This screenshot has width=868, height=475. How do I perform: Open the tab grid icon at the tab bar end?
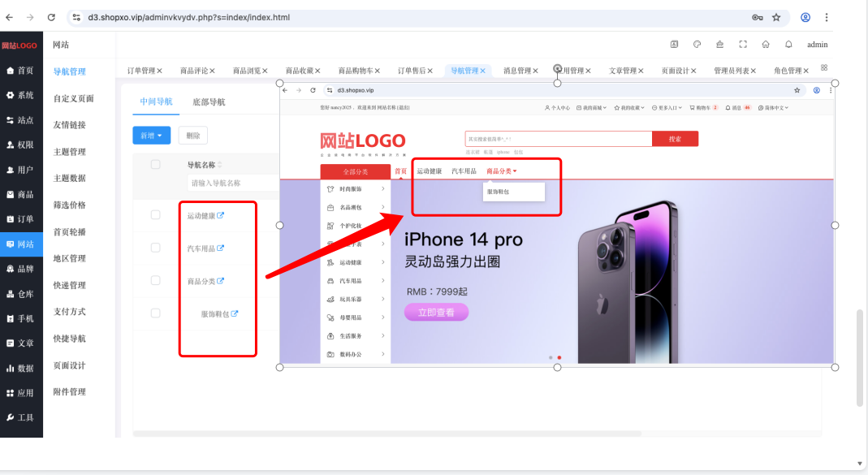pyautogui.click(x=824, y=67)
